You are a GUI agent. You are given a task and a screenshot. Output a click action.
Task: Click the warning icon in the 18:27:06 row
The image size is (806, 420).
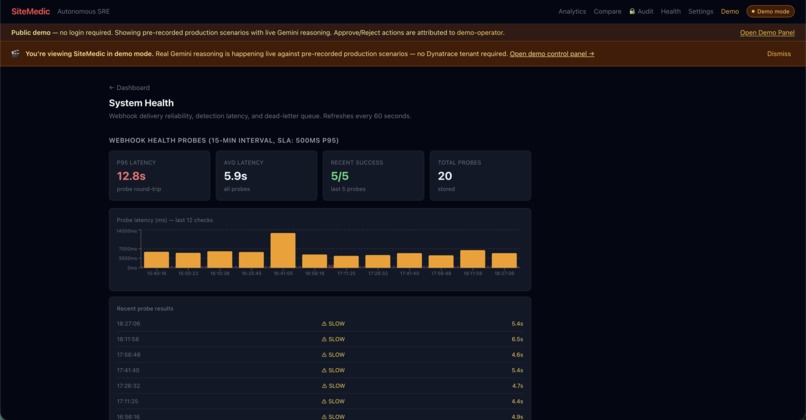324,324
